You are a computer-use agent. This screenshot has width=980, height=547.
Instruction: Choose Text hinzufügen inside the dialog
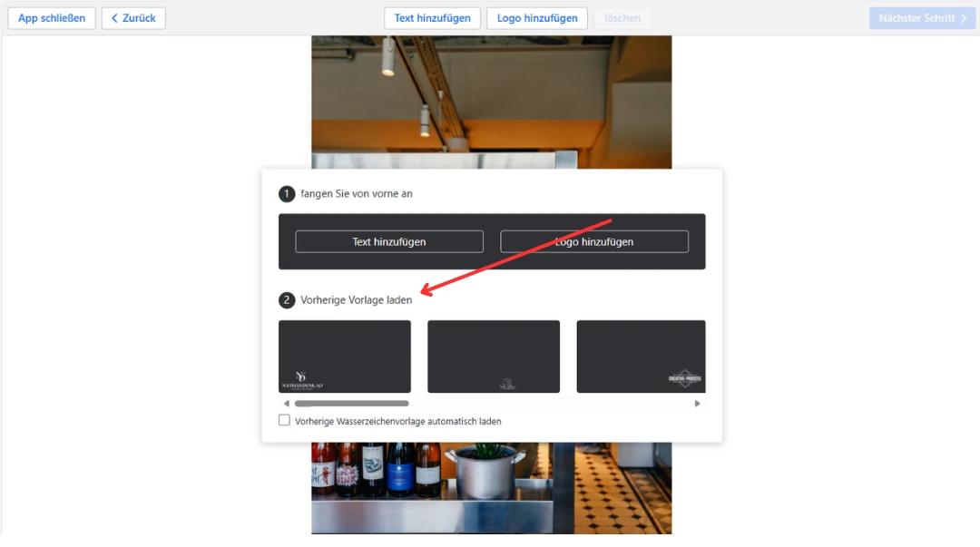point(389,241)
